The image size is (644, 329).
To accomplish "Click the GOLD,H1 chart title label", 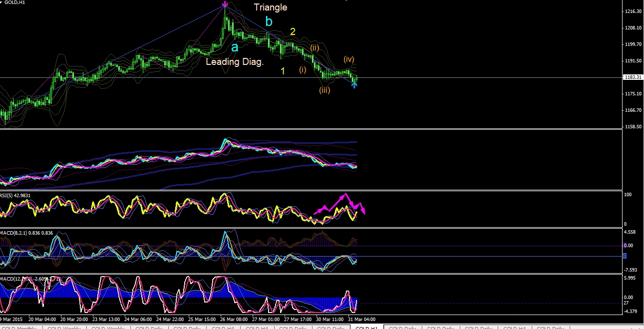I will tap(13, 2).
